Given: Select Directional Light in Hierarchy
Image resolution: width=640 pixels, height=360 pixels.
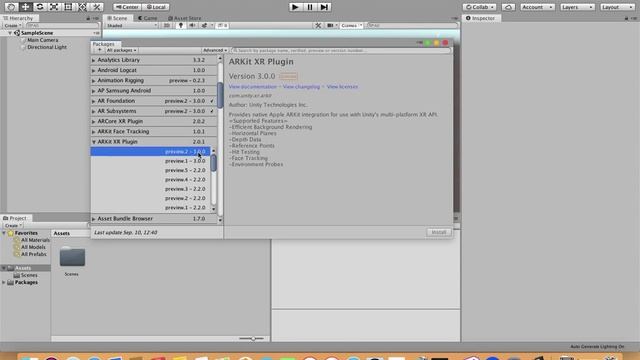Looking at the screenshot, I should pos(47,47).
